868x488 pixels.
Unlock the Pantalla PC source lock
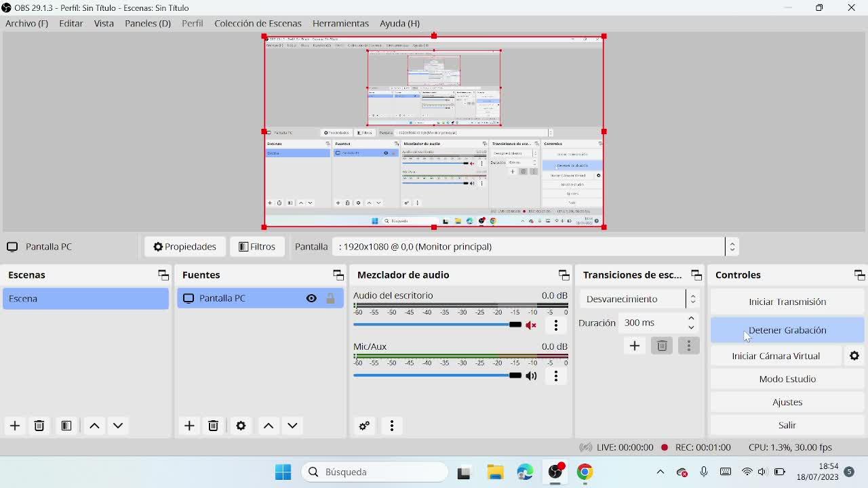330,298
